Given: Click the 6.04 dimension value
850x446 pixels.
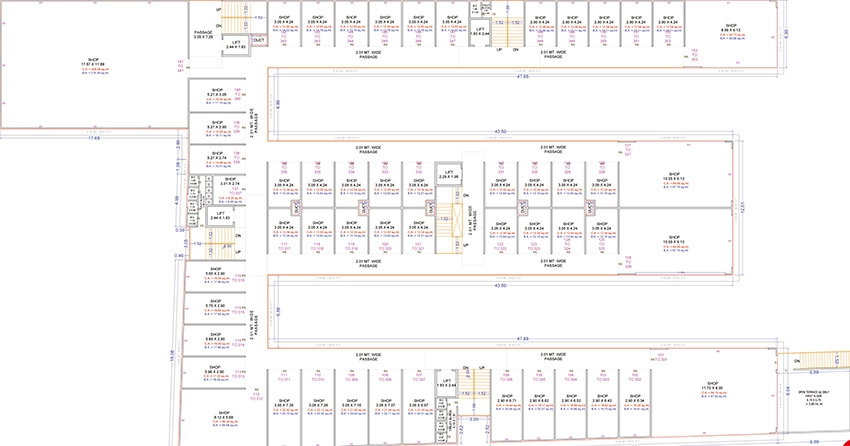Looking at the screenshot, I should [788, 390].
